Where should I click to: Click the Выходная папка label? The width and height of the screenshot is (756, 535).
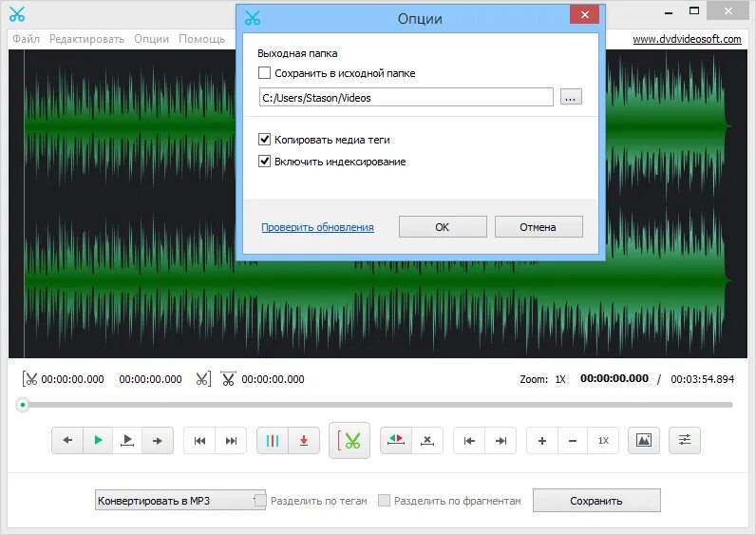click(x=297, y=53)
